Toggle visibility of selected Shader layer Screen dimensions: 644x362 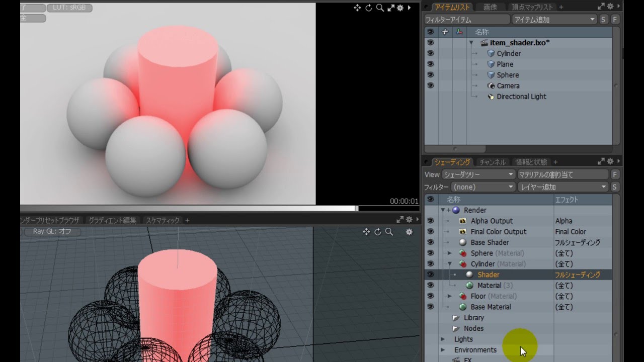pos(431,275)
